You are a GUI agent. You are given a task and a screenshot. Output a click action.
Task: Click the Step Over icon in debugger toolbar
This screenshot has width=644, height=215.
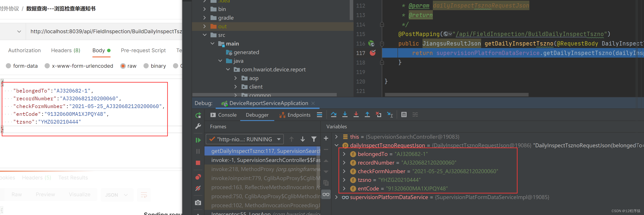[x=334, y=115]
